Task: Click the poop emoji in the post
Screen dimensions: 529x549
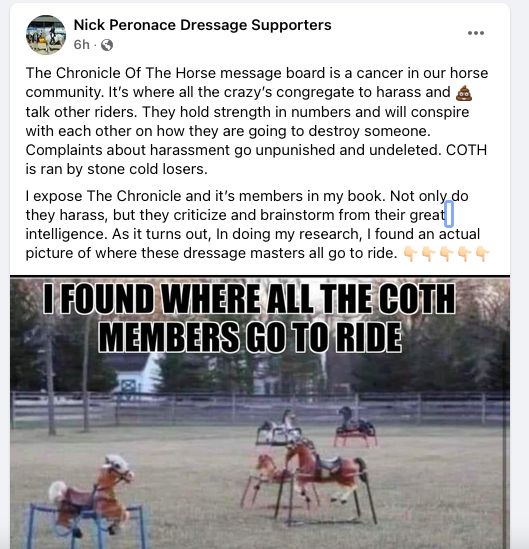Action: pos(464,92)
